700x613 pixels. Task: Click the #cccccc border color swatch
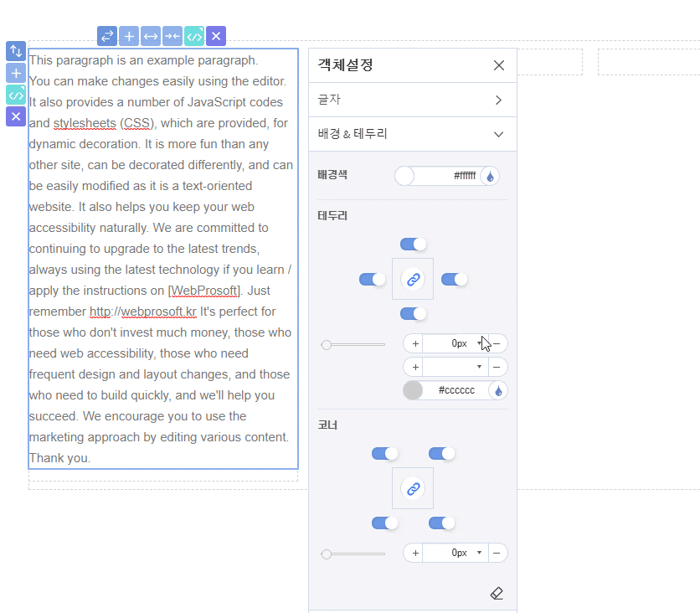point(413,390)
